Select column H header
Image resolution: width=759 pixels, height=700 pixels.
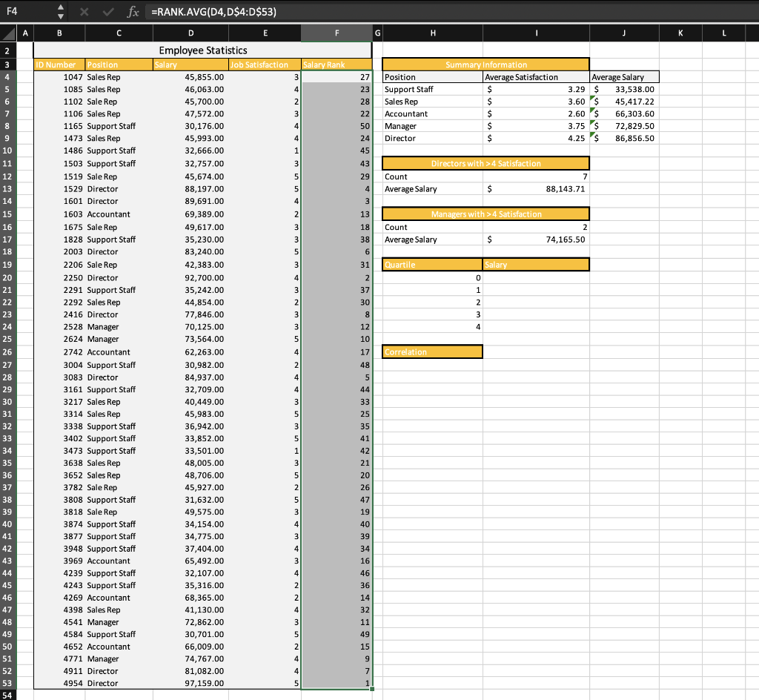pos(433,33)
